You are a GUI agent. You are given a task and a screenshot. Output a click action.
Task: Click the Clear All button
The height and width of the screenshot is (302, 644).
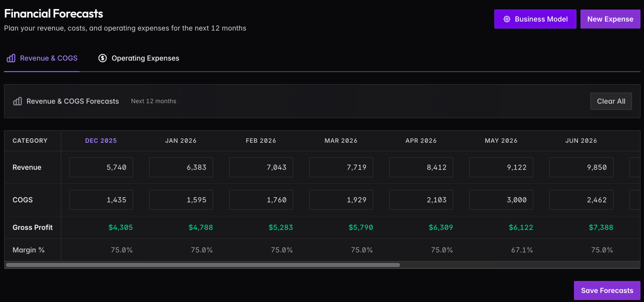pos(611,101)
